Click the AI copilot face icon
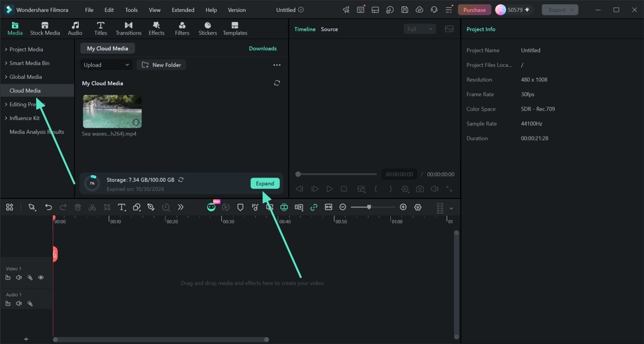Viewport: 644px width, 344px height. coord(212,207)
